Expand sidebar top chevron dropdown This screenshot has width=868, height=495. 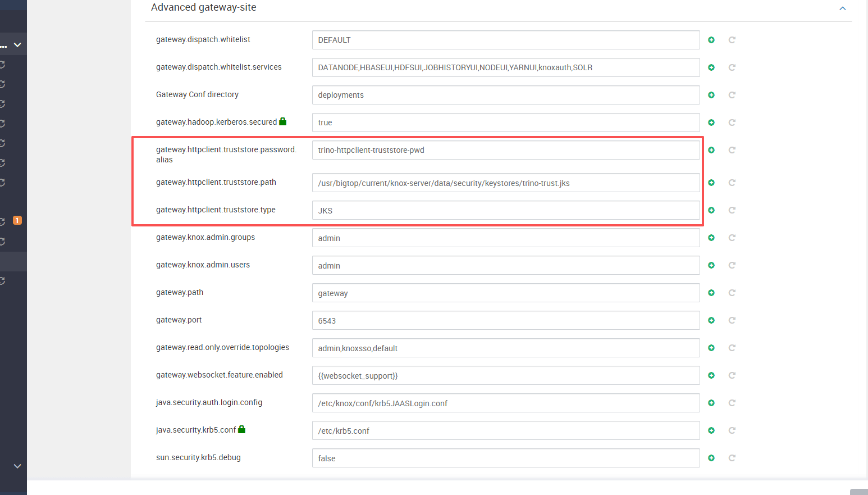tap(17, 44)
